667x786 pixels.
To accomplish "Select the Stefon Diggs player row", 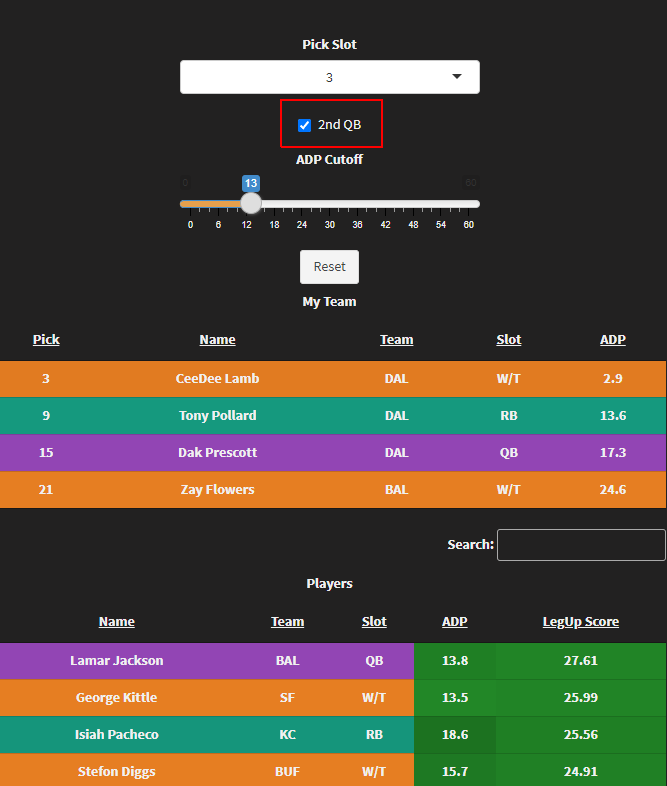I will pos(333,770).
